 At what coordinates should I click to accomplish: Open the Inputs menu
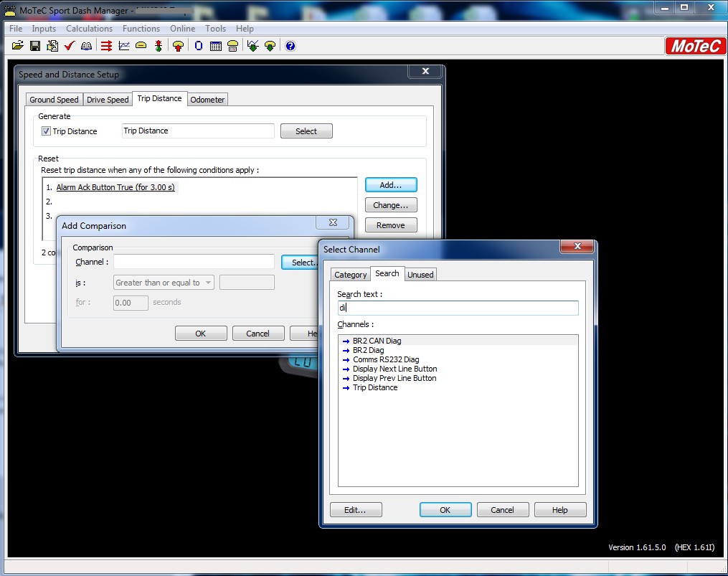tap(44, 29)
